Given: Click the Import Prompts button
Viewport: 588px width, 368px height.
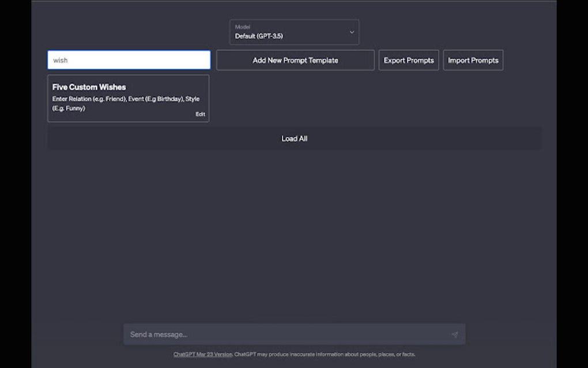Looking at the screenshot, I should click(x=473, y=60).
